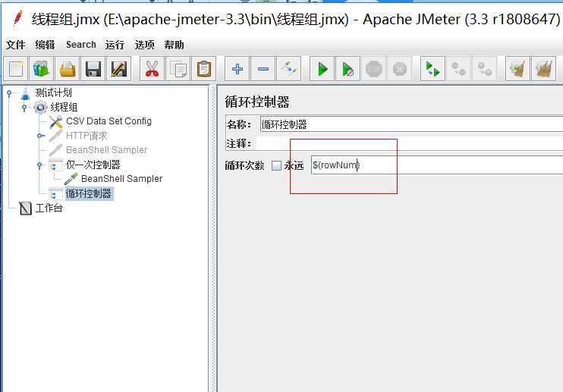563x392 pixels.
Task: Open the Search menu
Action: click(80, 45)
